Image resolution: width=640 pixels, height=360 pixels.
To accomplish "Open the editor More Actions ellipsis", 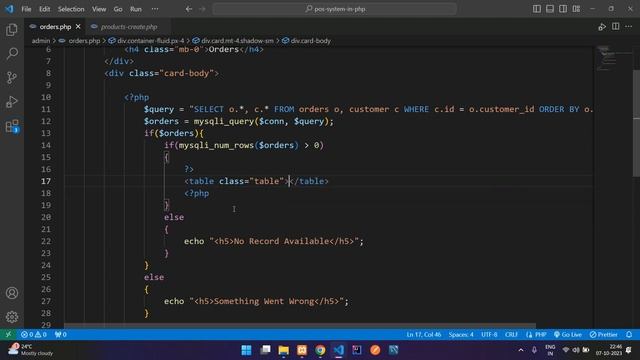I will point(629,27).
